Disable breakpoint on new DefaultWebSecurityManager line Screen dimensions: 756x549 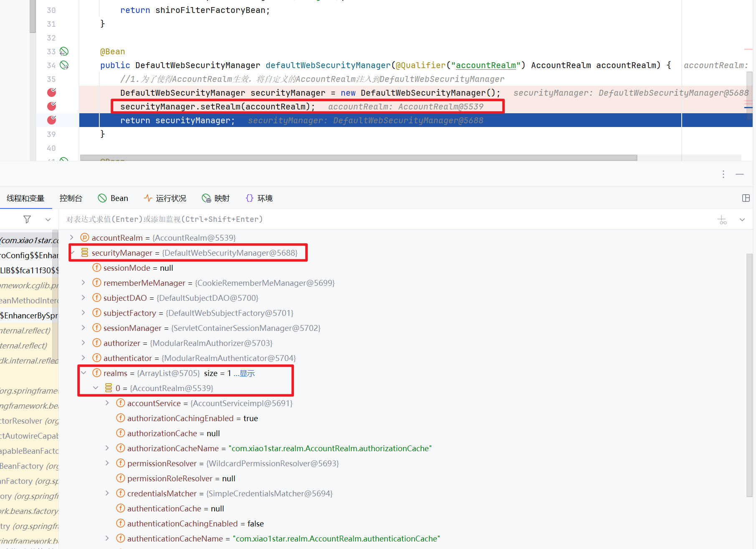52,92
